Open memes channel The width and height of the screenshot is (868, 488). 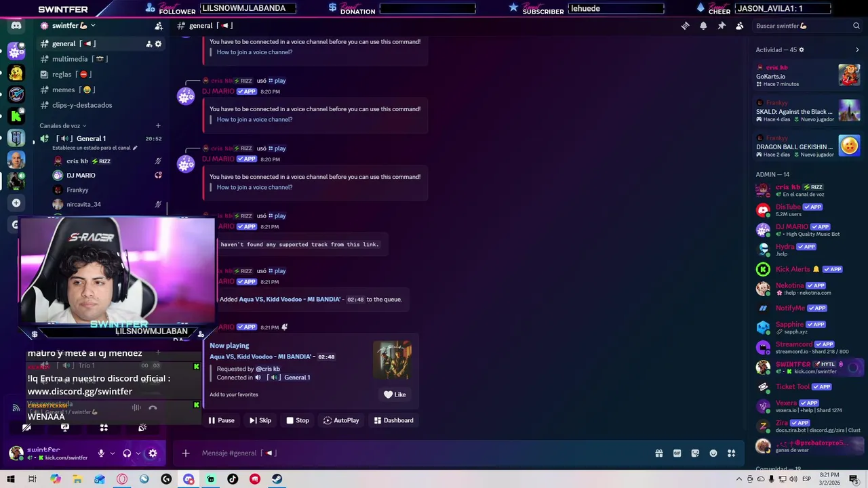[101, 89]
